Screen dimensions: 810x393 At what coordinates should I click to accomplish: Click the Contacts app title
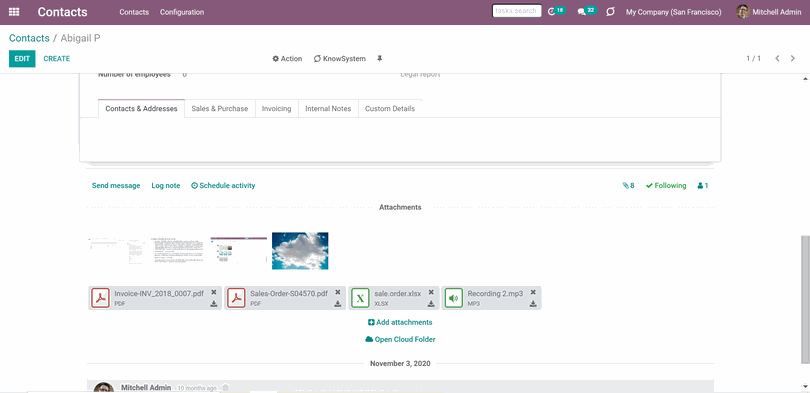click(x=63, y=12)
